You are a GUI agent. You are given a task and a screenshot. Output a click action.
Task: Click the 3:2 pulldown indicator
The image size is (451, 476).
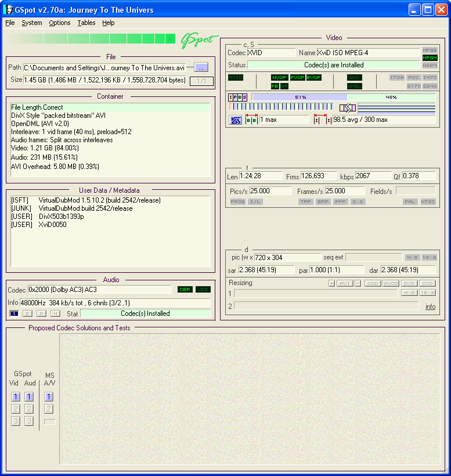click(358, 201)
